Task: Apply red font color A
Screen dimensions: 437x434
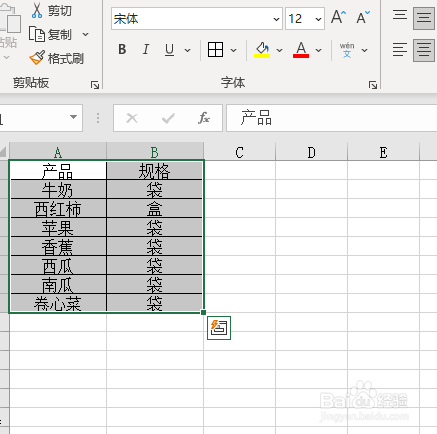Action: pos(301,50)
